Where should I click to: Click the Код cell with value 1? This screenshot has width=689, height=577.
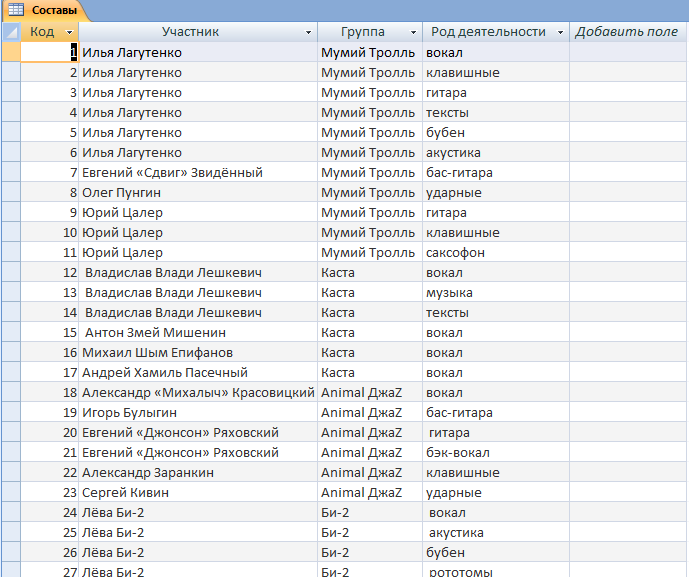[49, 52]
